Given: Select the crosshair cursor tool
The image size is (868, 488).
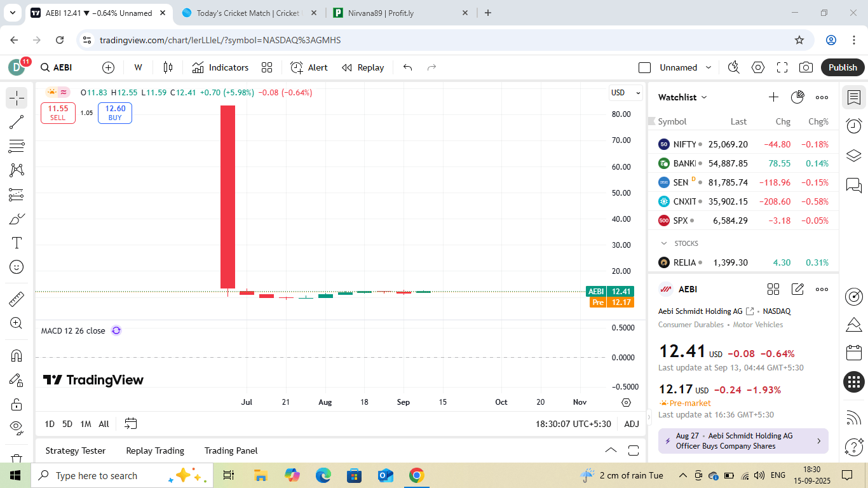Looking at the screenshot, I should [x=17, y=98].
